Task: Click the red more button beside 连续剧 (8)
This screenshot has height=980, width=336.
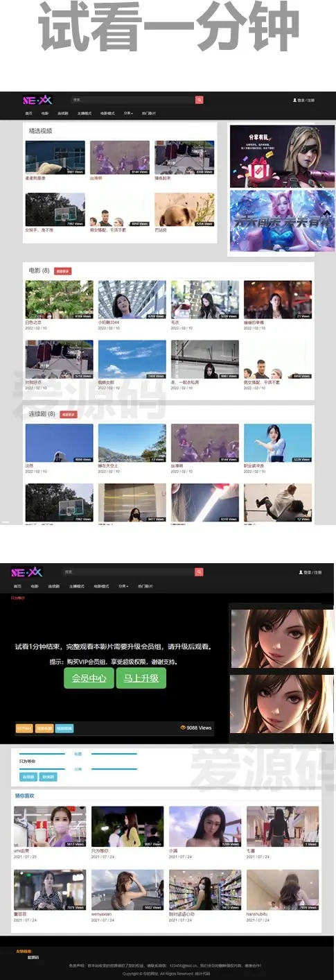Action: [69, 414]
